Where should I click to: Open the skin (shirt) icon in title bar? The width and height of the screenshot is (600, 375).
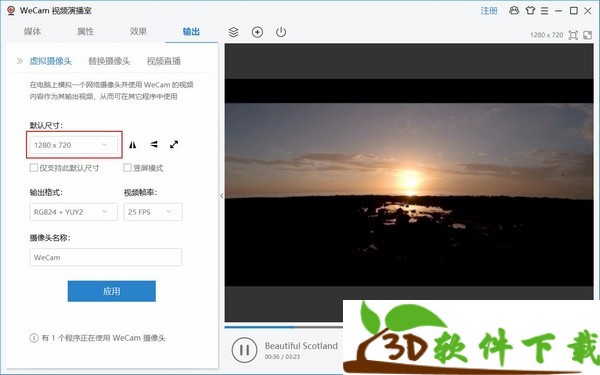click(530, 11)
